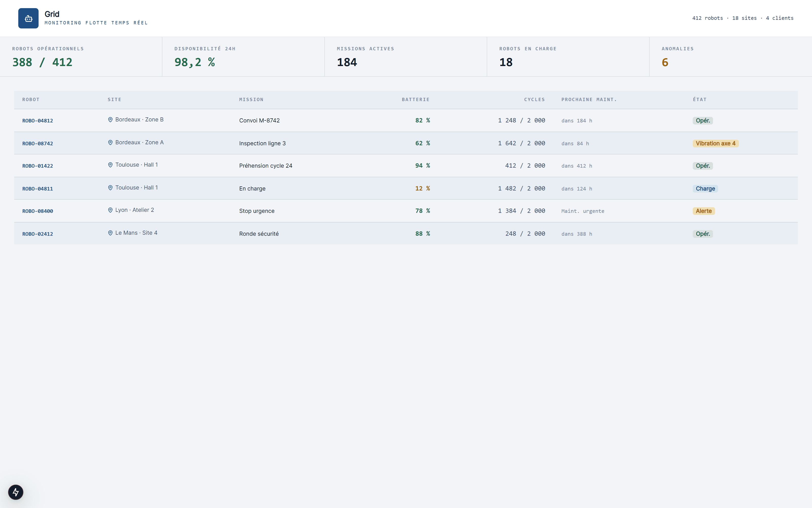Click the location pin in the ROBO-01422 row
812x508 pixels.
110,165
